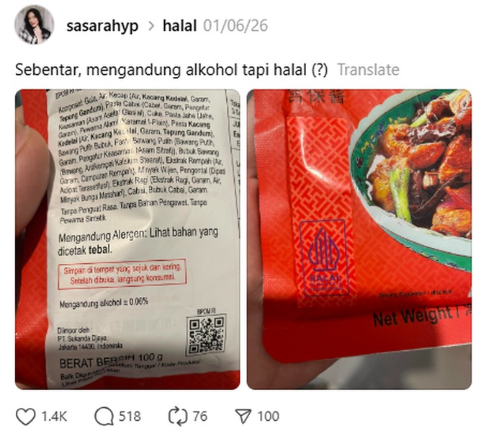This screenshot has width=504, height=436.
Task: Repost using the circular arrows icon
Action: [x=178, y=417]
